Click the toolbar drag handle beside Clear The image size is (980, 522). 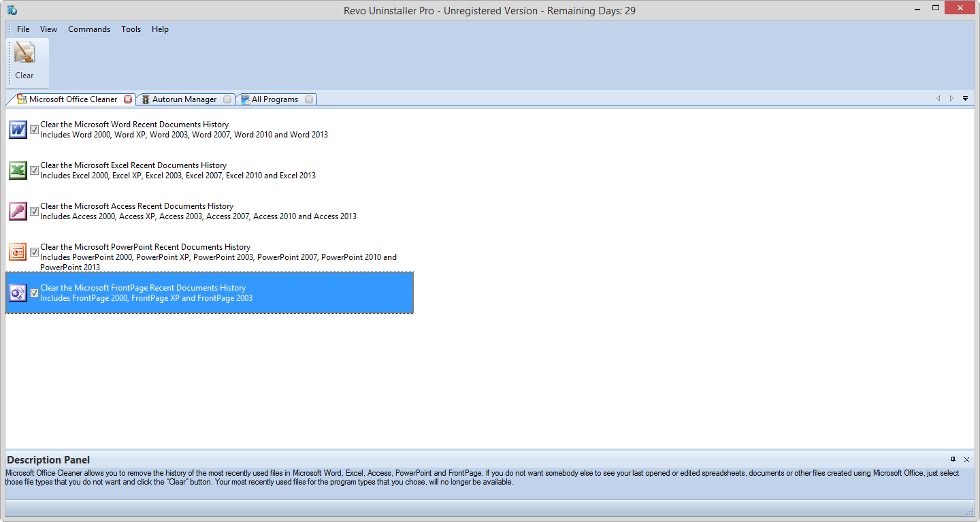click(10, 63)
